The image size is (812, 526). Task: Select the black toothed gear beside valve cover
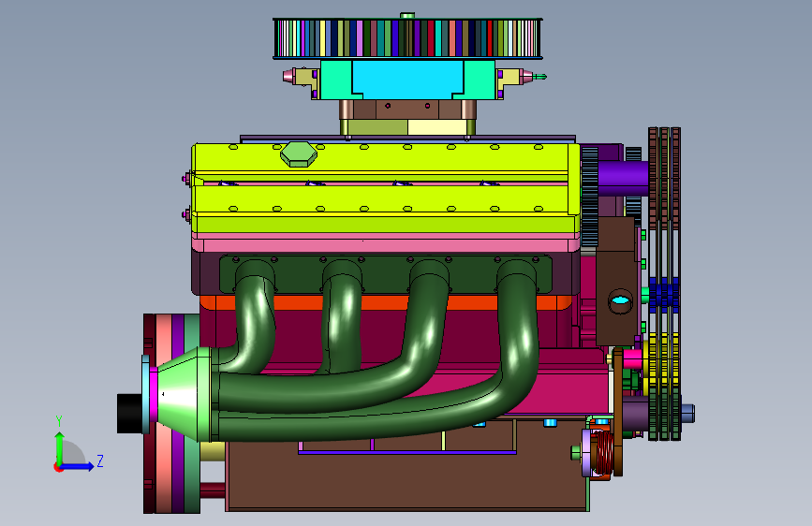coord(589,197)
